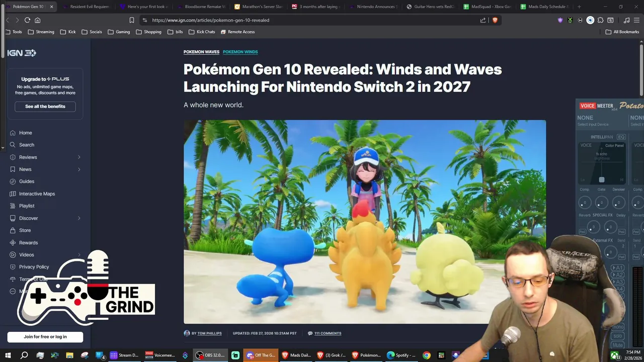
Task: Open Stream Deck from the taskbar
Action: pyautogui.click(x=124, y=355)
